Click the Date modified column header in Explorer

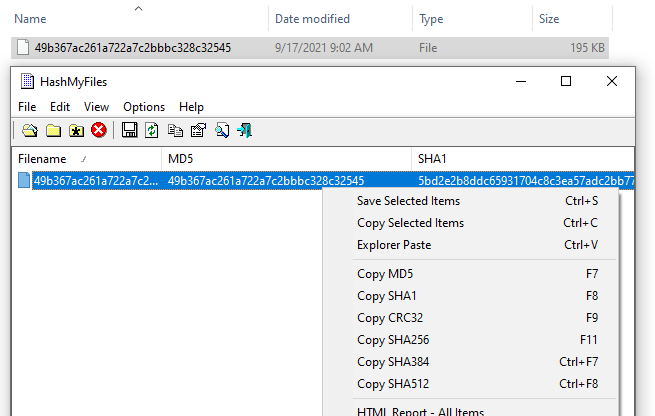click(312, 19)
